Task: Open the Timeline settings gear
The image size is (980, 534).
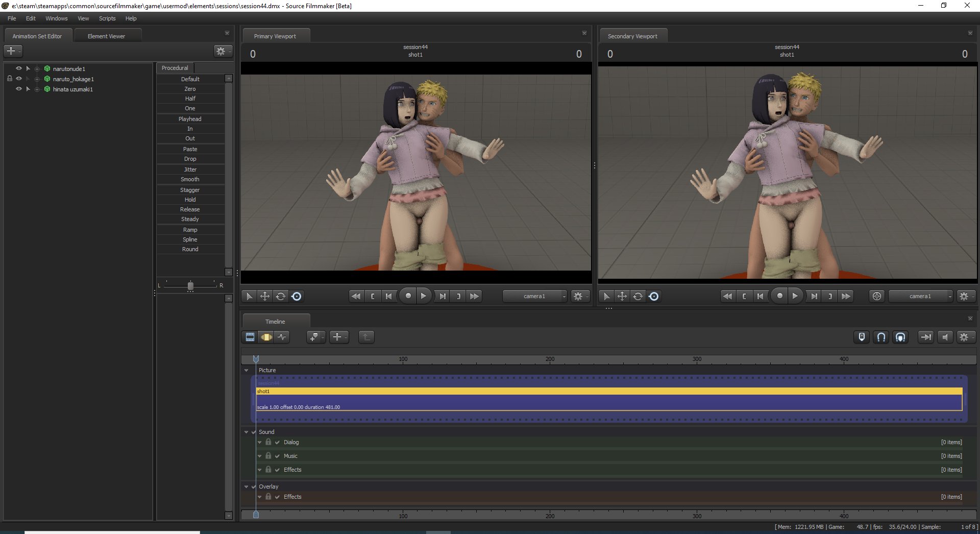Action: 965,337
